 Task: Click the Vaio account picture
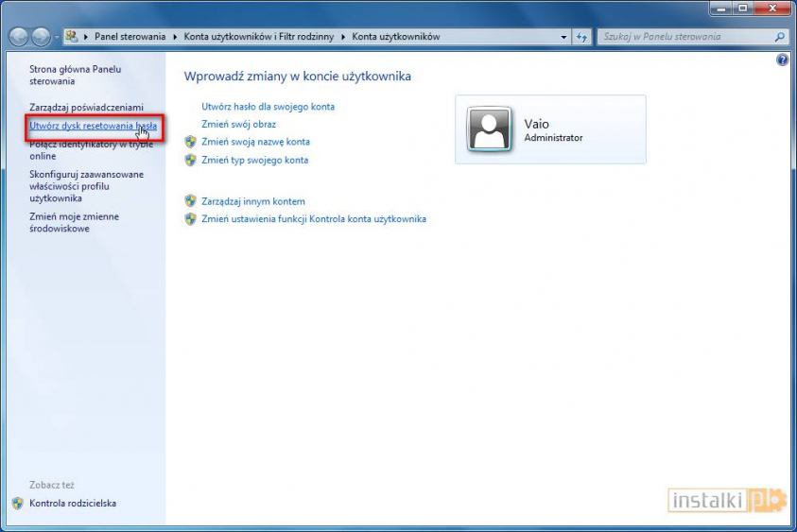pos(491,129)
